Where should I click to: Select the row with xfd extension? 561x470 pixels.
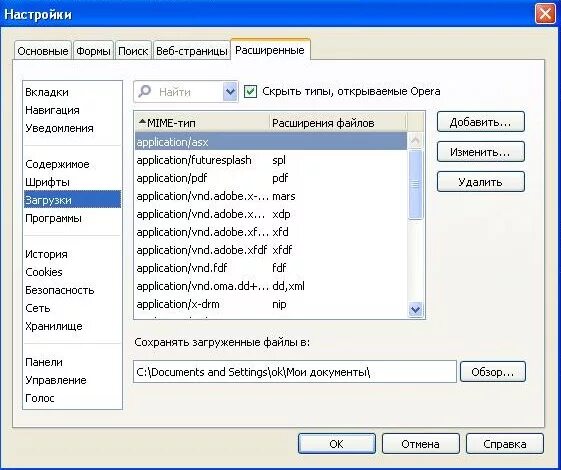pos(271,232)
